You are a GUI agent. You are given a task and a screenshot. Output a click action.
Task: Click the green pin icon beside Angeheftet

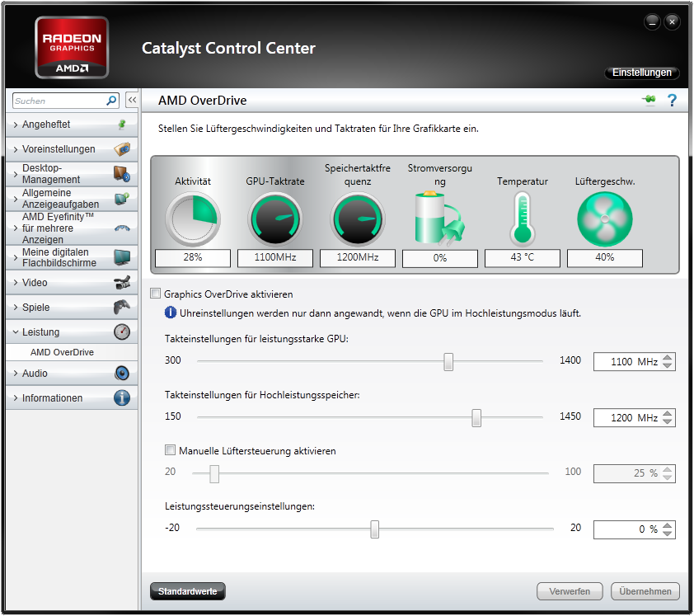coord(122,125)
